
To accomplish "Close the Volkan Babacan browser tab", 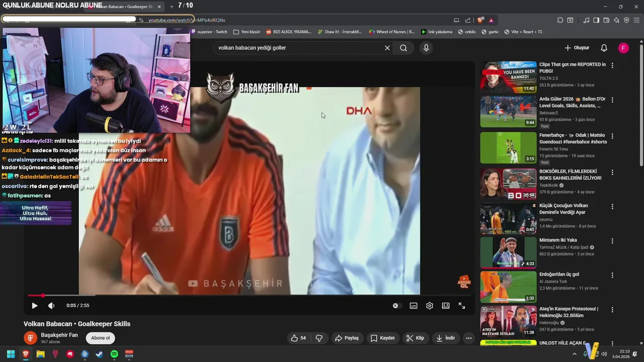I will tap(159, 7).
